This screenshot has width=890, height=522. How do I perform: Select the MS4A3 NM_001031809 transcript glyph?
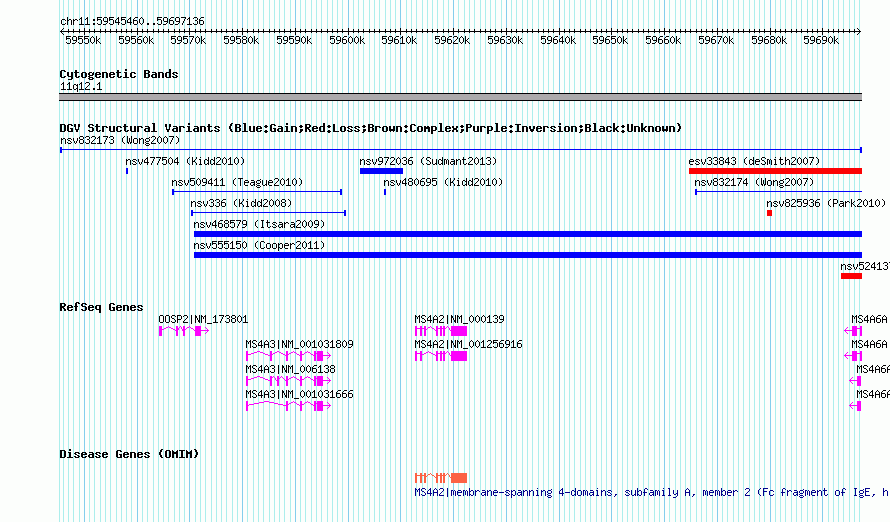(288, 356)
